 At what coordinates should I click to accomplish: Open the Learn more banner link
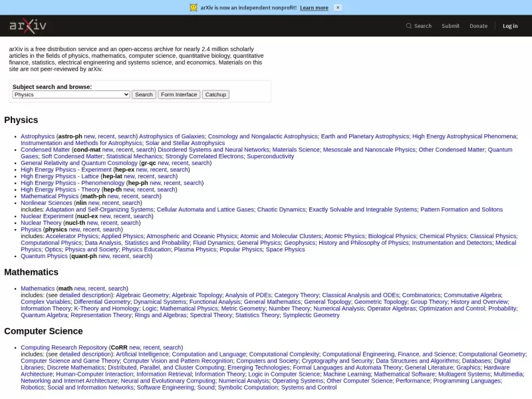(314, 8)
